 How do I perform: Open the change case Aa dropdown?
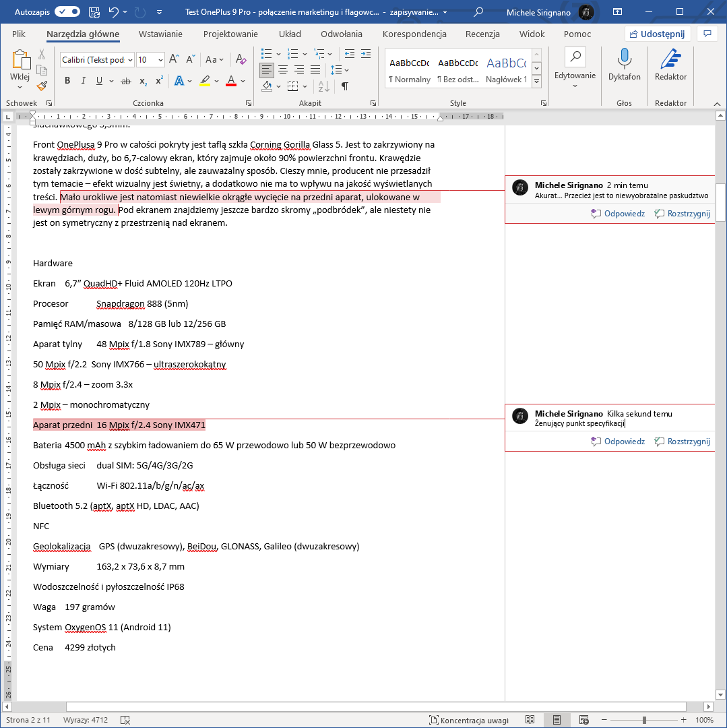pos(214,59)
